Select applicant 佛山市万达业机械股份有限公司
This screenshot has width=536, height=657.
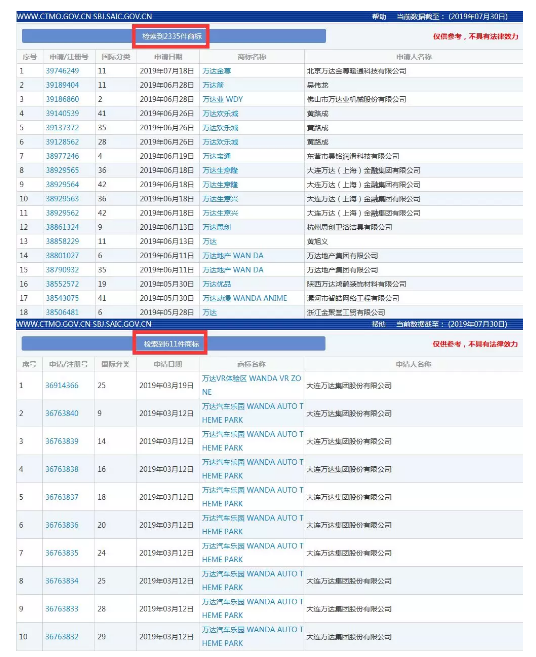click(357, 100)
